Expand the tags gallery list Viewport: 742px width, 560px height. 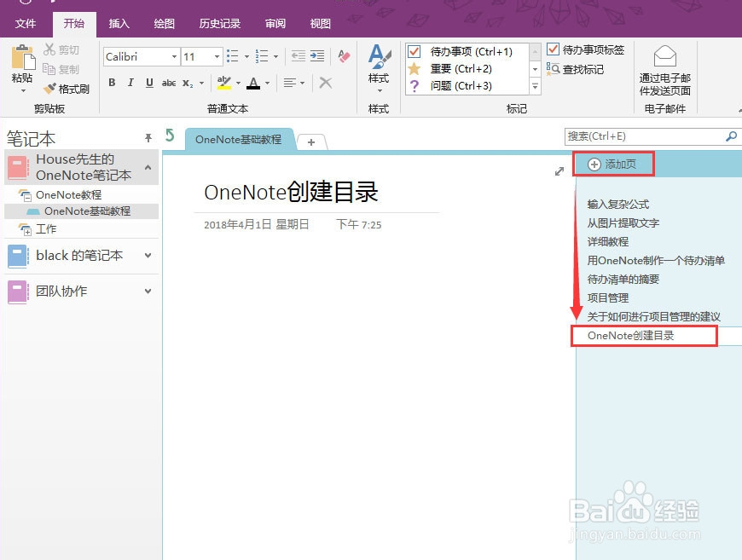[x=536, y=87]
